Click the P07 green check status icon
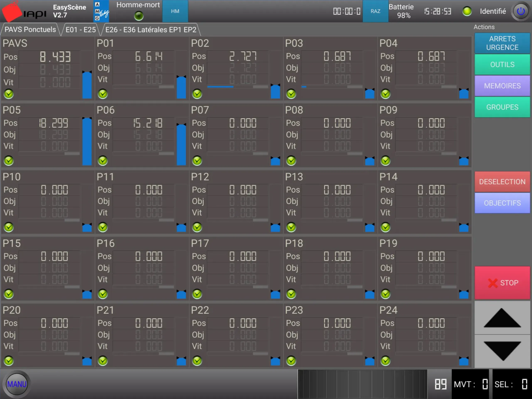Screen dimensions: 532x399 (x=197, y=160)
